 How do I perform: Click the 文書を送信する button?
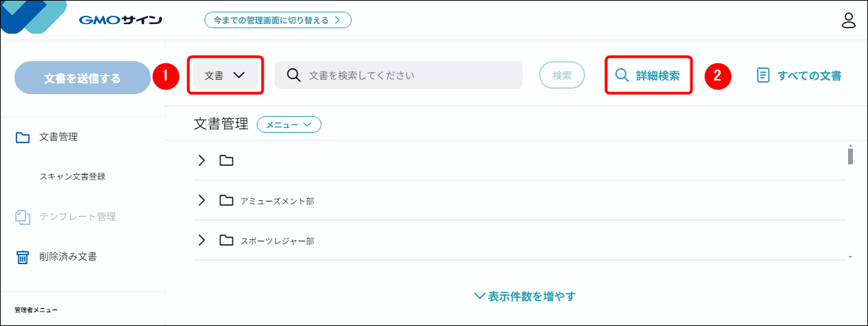[x=82, y=78]
